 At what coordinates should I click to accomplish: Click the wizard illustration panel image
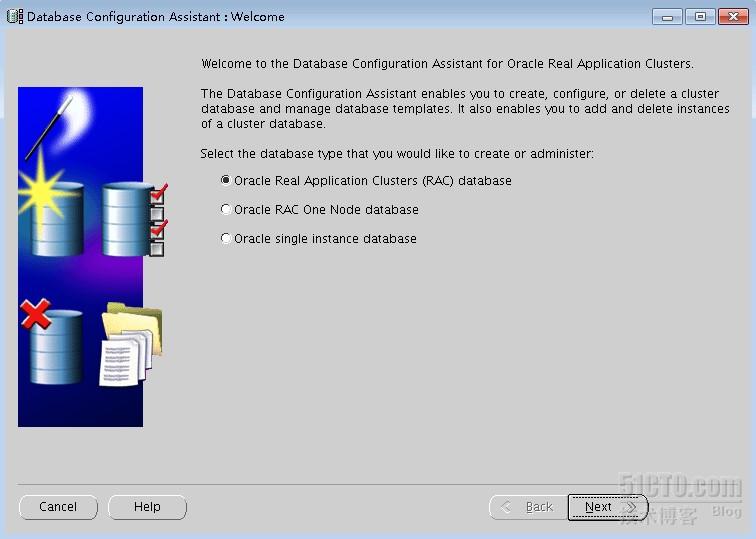click(92, 256)
